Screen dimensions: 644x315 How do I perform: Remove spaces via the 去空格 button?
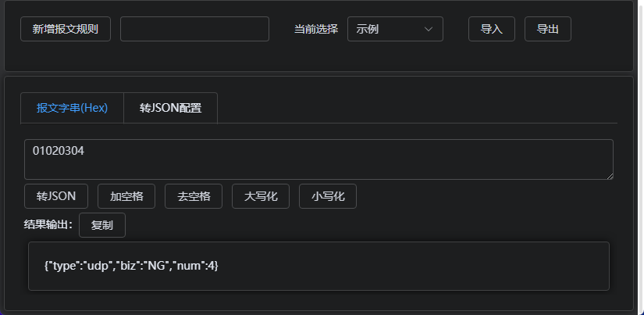coord(194,196)
